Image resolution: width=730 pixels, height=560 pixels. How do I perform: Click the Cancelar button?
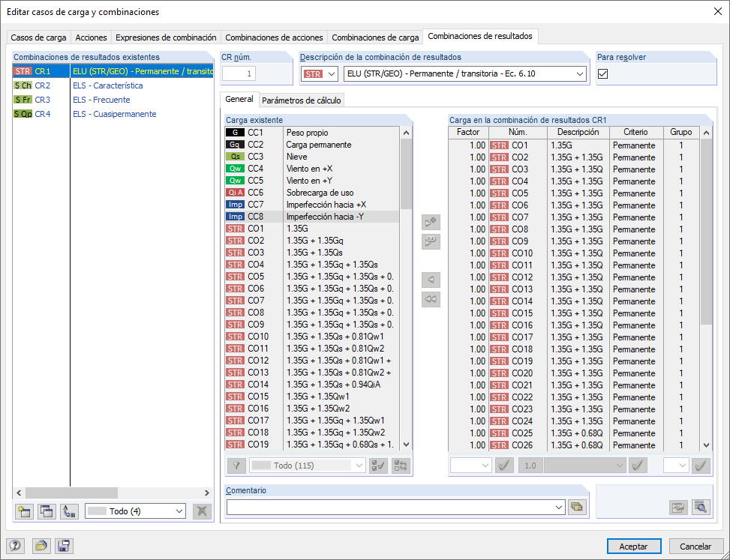695,547
